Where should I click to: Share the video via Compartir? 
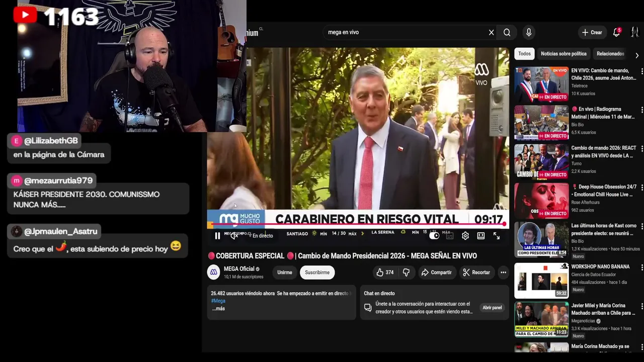click(437, 273)
